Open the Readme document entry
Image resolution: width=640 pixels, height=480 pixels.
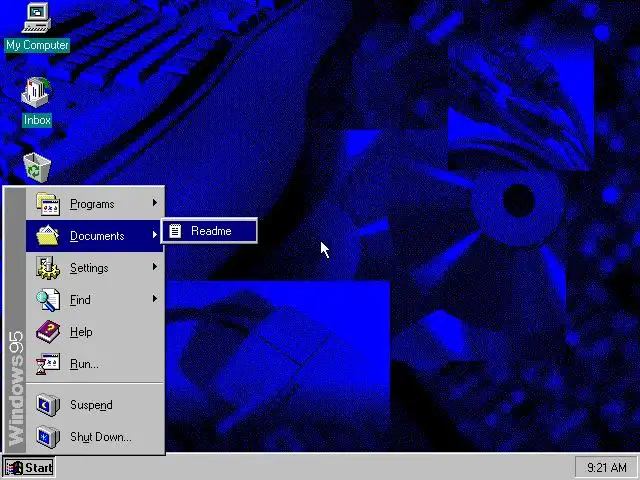point(209,231)
